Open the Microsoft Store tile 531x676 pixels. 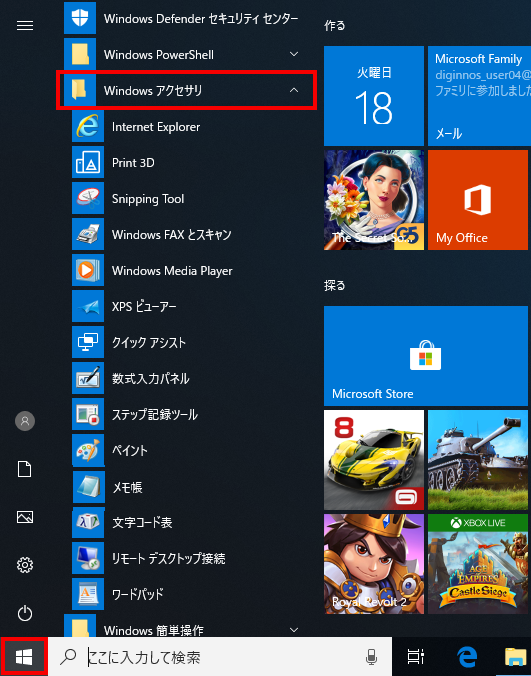pyautogui.click(x=426, y=356)
